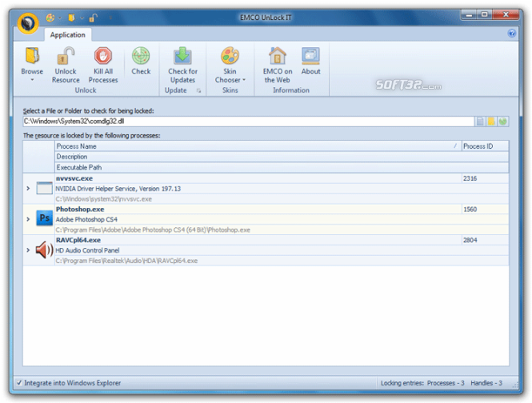This screenshot has width=532, height=403.
Task: Click the Photoshop process icon
Action: pyautogui.click(x=44, y=218)
